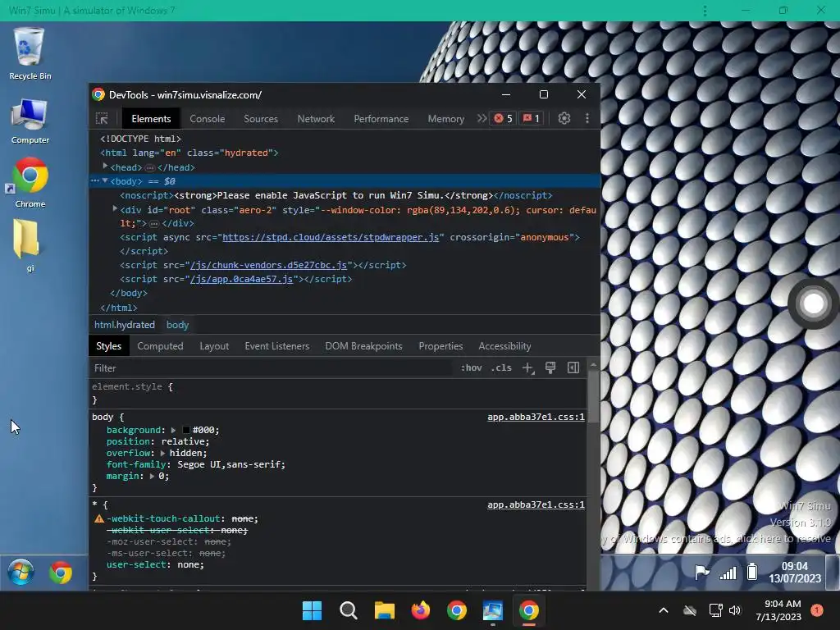Screen dimensions: 840x630
Task: Click the network signal bars tray icon
Action: 728,573
